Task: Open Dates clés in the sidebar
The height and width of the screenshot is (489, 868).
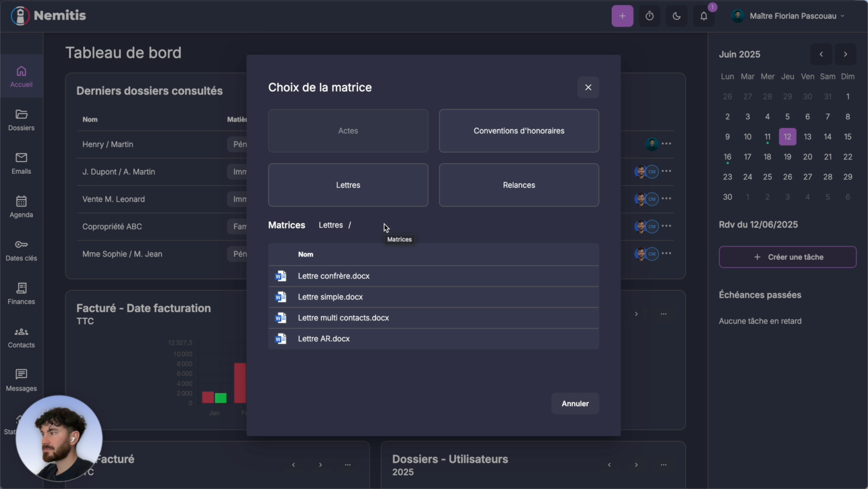Action: [21, 250]
